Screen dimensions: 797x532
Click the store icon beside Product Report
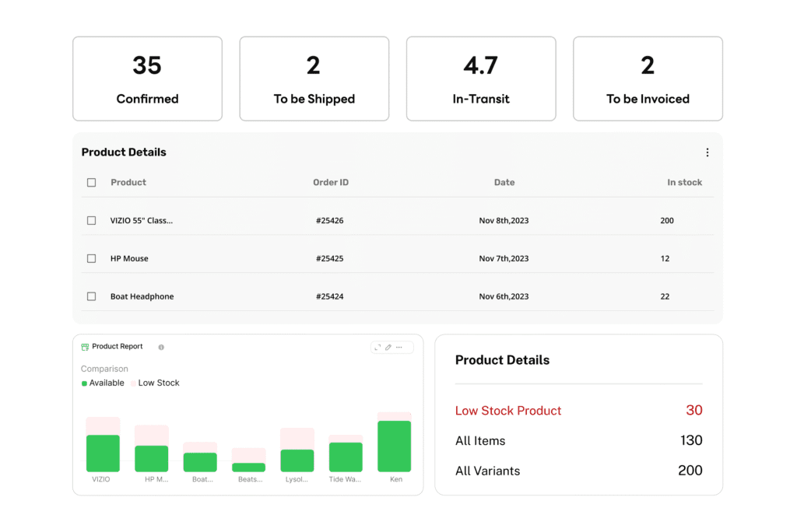85,346
